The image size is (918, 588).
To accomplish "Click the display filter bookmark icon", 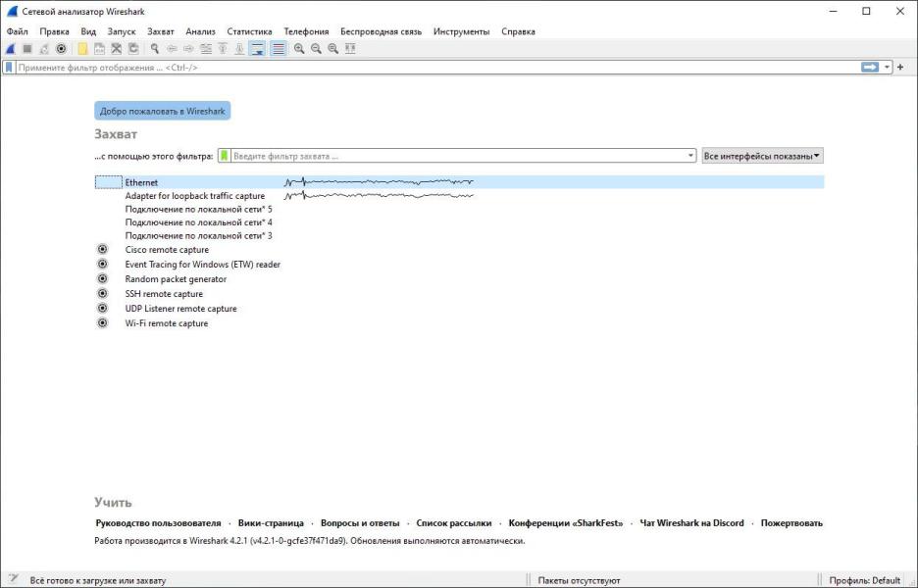I will coord(9,68).
